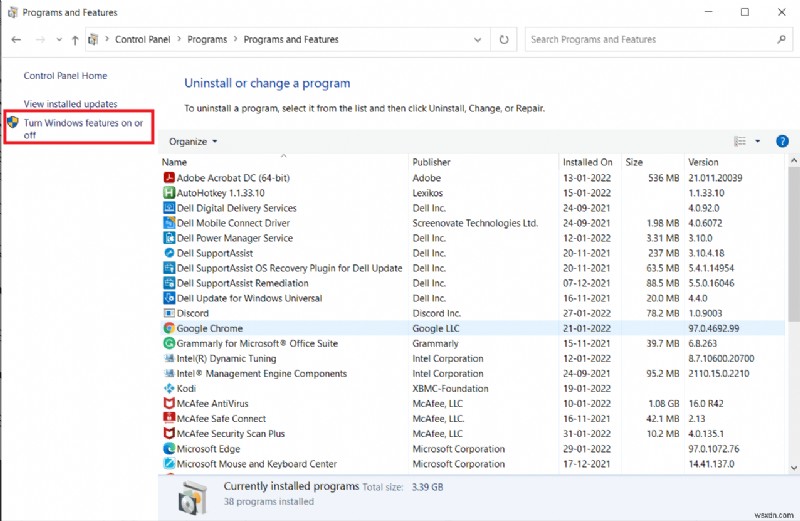
Task: Click the Dell SupportAssist Remediation icon
Action: (x=169, y=283)
